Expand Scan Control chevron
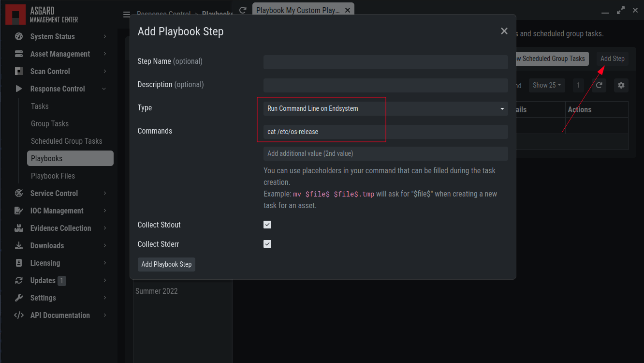This screenshot has height=363, width=644. pyautogui.click(x=105, y=71)
